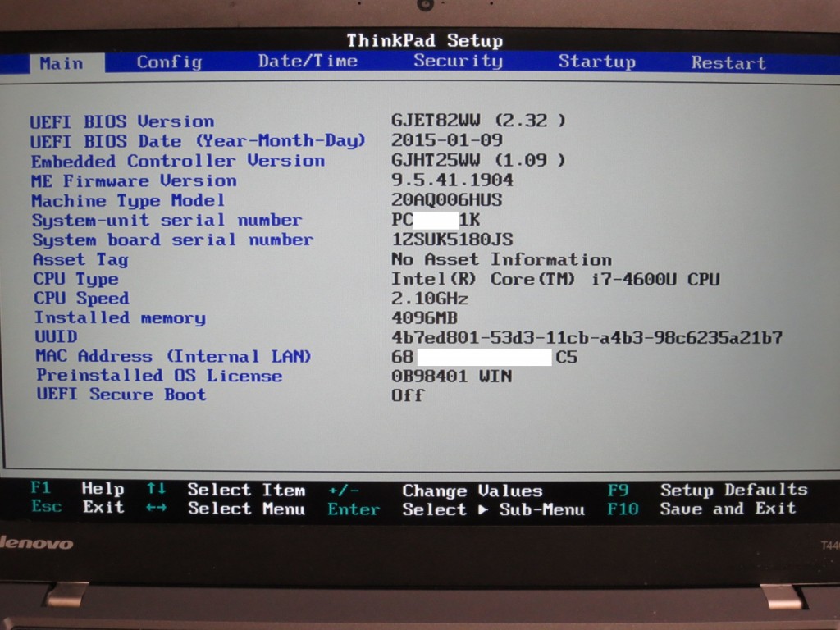The width and height of the screenshot is (840, 630).
Task: Click the Save and Exit hint text
Action: [728, 508]
